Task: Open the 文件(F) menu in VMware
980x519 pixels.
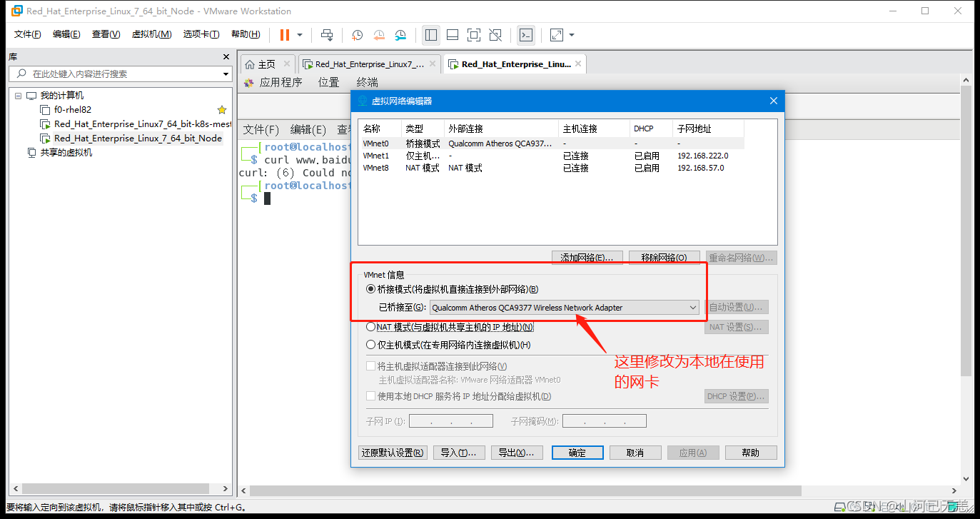Action: coord(28,34)
